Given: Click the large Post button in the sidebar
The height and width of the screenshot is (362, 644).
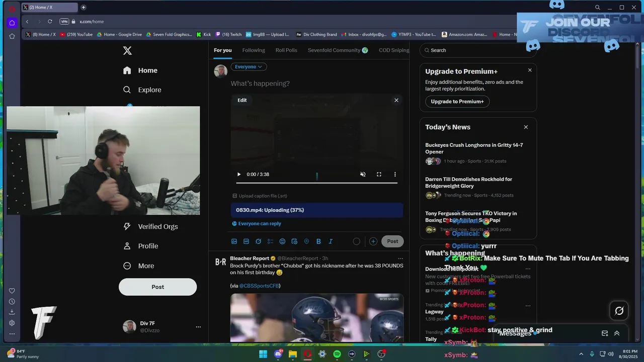Looking at the screenshot, I should click(157, 287).
